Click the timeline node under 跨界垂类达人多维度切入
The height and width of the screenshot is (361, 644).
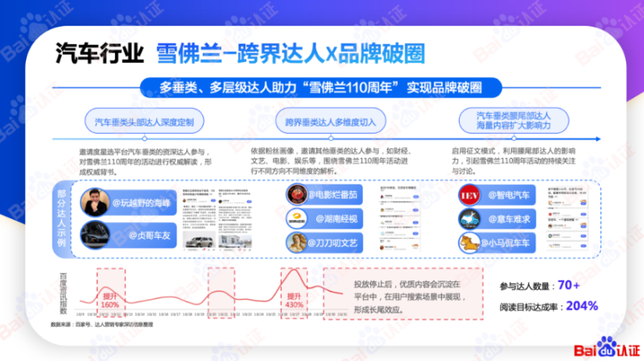331,139
